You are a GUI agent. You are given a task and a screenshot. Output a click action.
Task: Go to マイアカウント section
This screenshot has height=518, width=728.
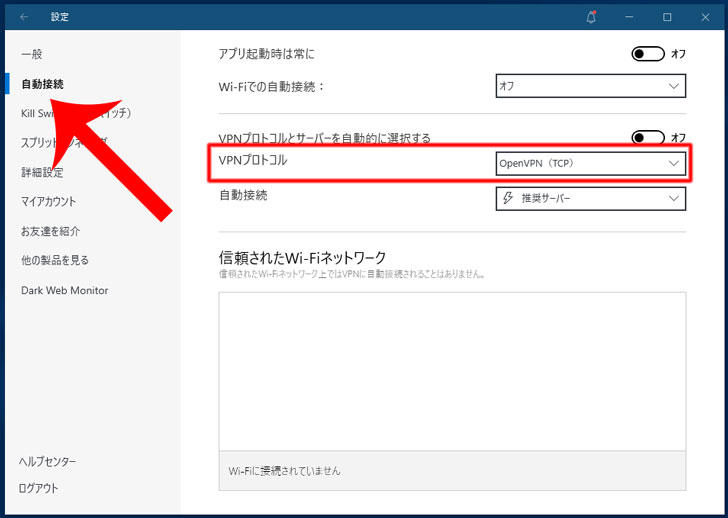pos(48,202)
